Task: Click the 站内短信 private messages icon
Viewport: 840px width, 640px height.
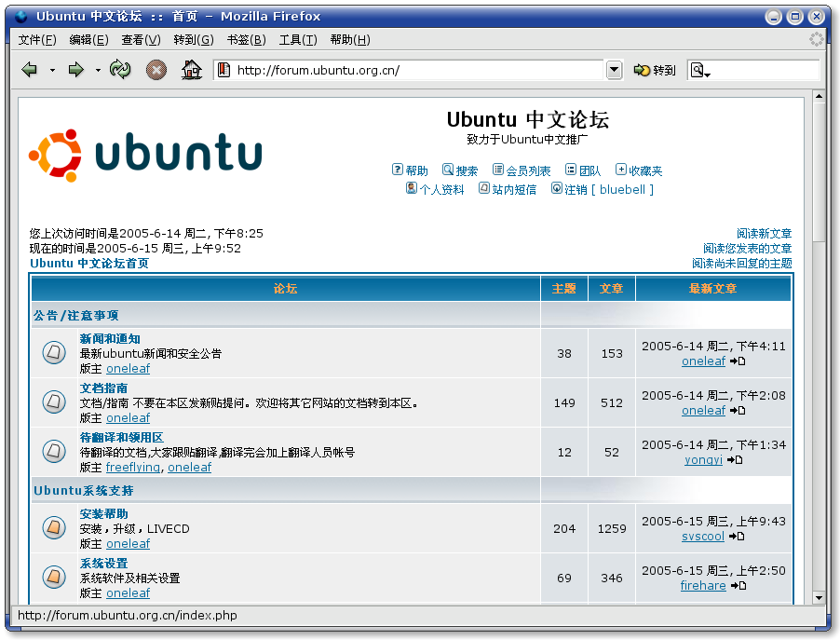Action: point(483,188)
